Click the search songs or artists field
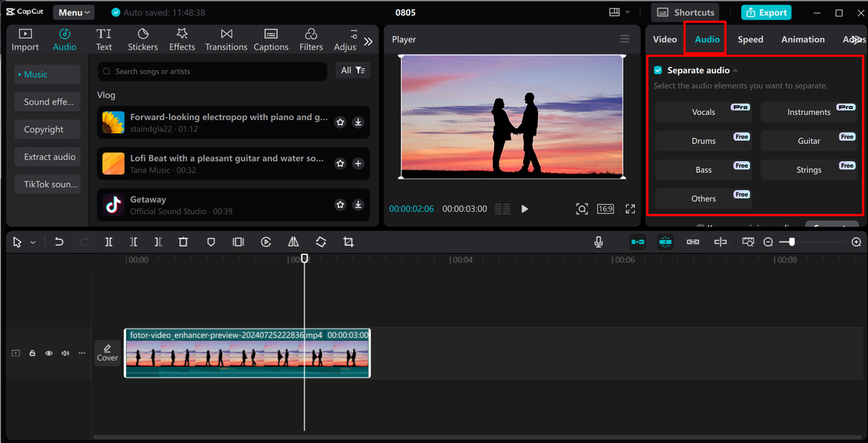 [213, 71]
